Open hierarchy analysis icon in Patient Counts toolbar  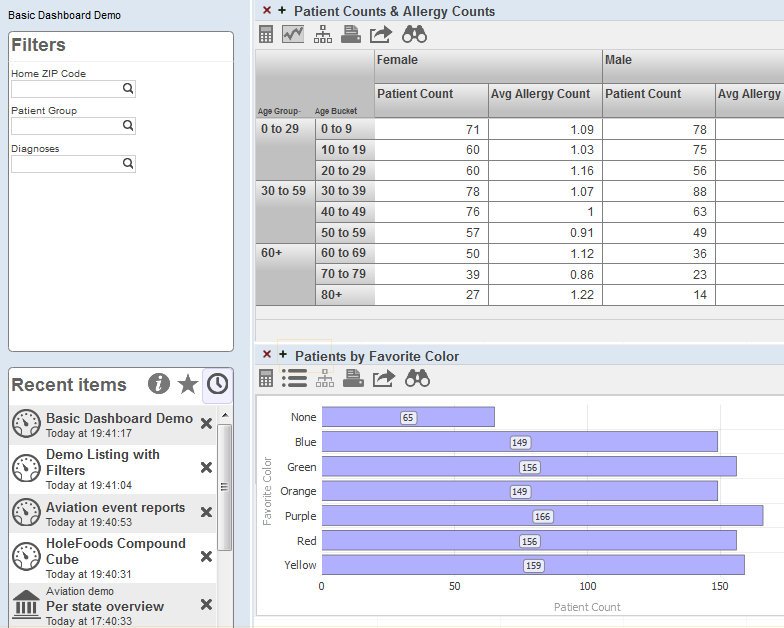coord(323,34)
